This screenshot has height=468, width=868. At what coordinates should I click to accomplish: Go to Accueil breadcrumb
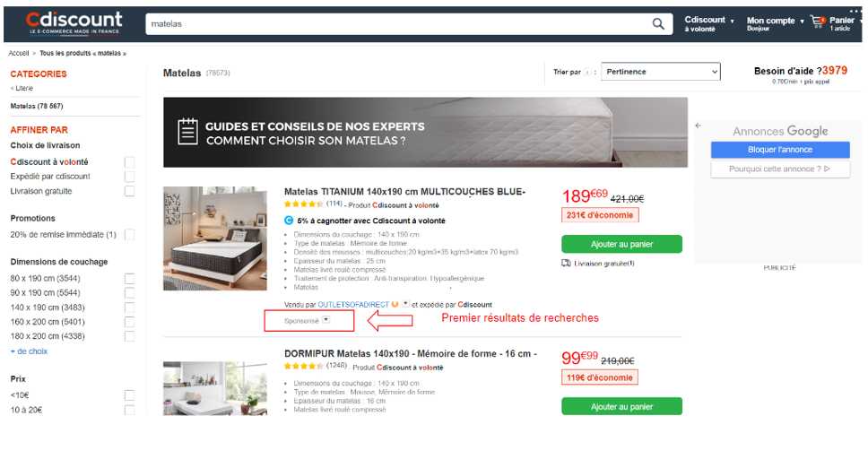[18, 53]
